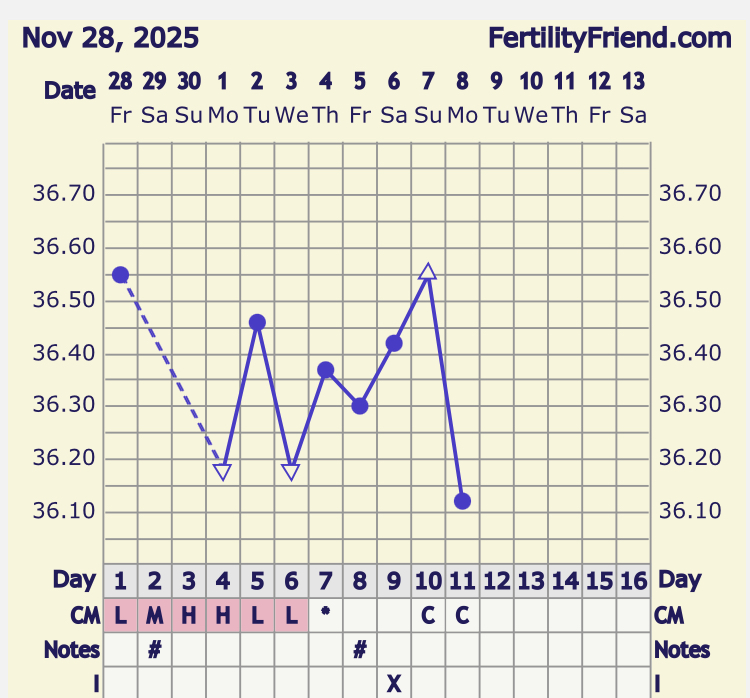Viewport: 750px width, 698px height.
Task: Click the hash note symbol under day 8
Action: point(360,650)
